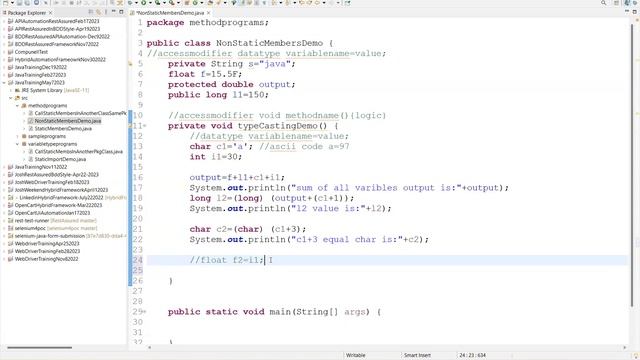Click Writable status bar entry

[356, 355]
